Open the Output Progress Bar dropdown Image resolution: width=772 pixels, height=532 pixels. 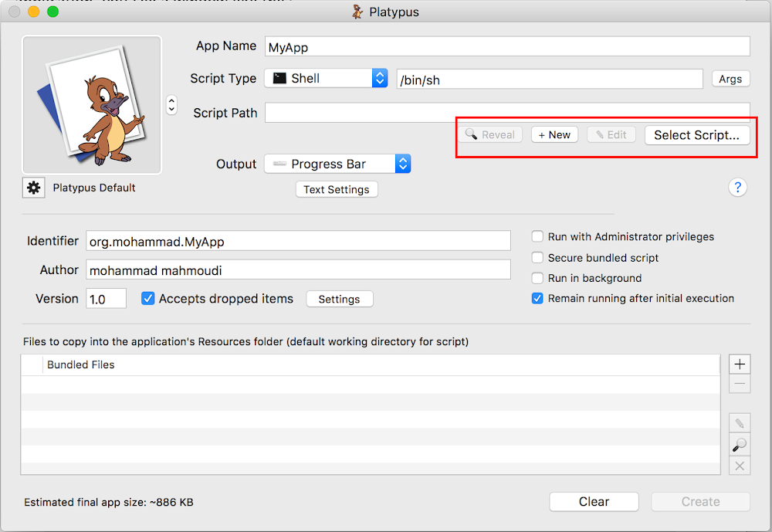pos(337,164)
